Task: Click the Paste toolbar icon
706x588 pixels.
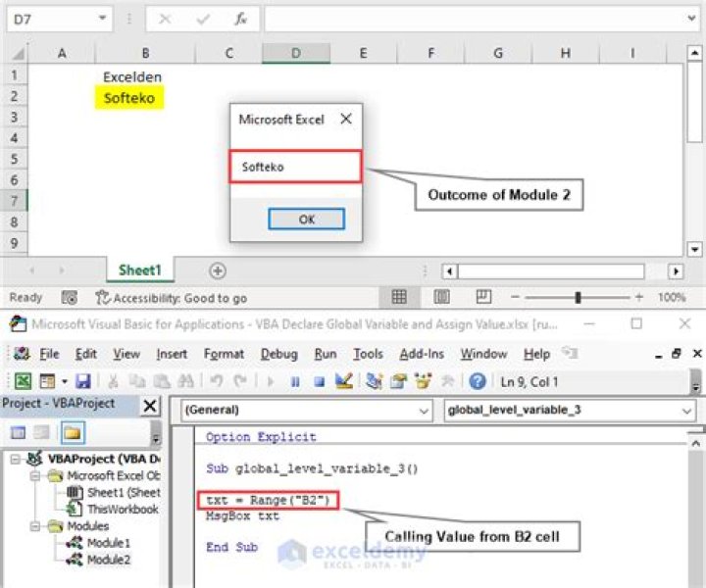Action: tap(161, 381)
